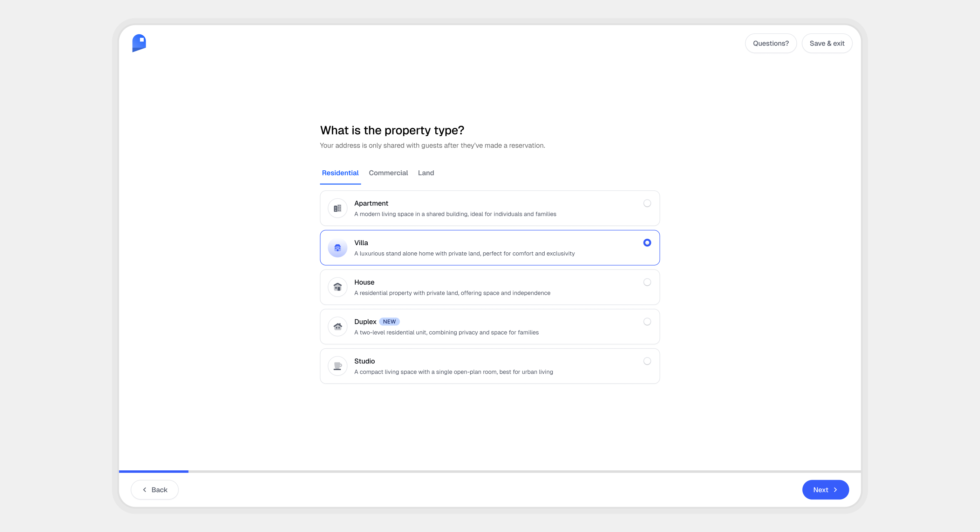Click the Villa icon
The image size is (980, 532).
[338, 248]
